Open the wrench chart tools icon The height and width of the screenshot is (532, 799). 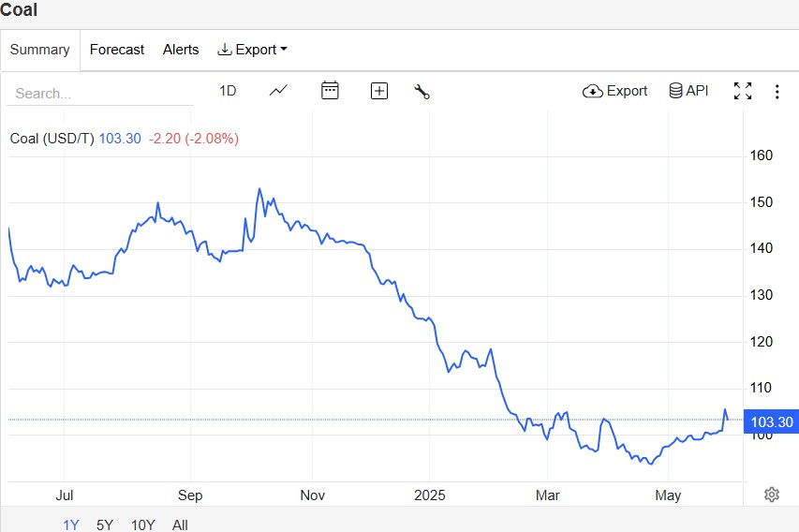click(422, 91)
